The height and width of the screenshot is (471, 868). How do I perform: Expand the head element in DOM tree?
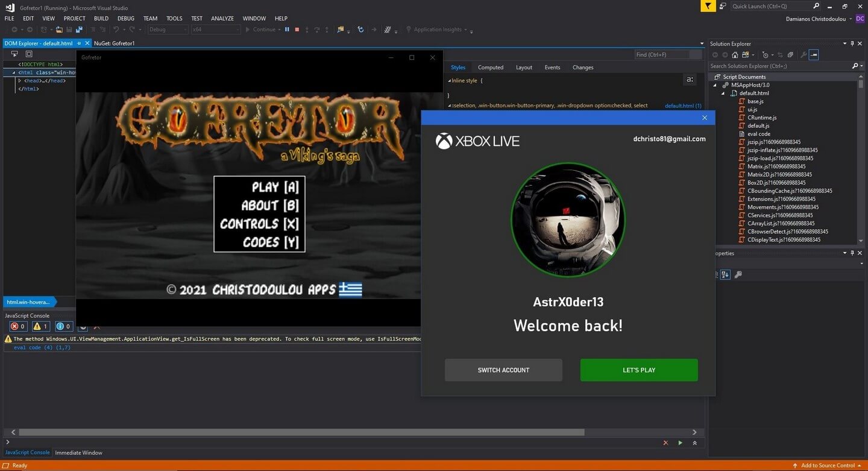pyautogui.click(x=20, y=81)
